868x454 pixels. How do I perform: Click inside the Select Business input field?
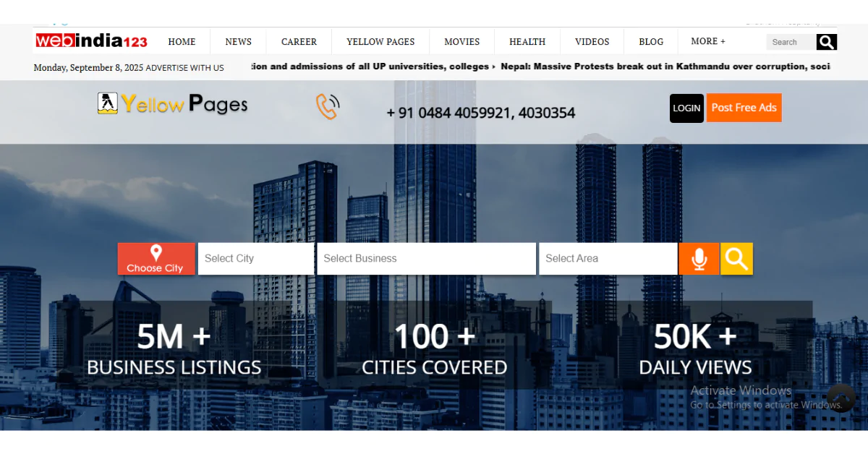point(426,258)
